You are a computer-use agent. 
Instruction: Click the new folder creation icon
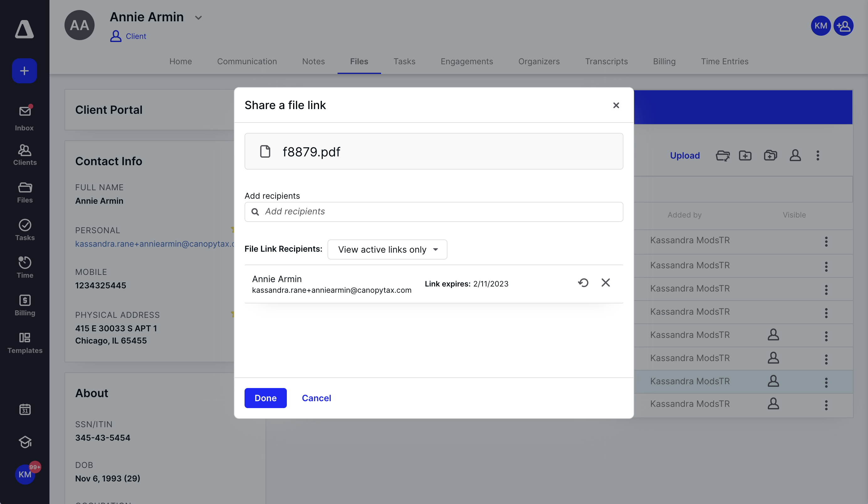click(746, 155)
